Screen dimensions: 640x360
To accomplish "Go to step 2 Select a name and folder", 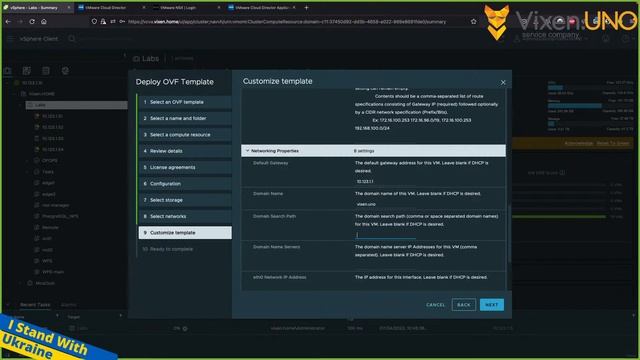I will point(185,118).
